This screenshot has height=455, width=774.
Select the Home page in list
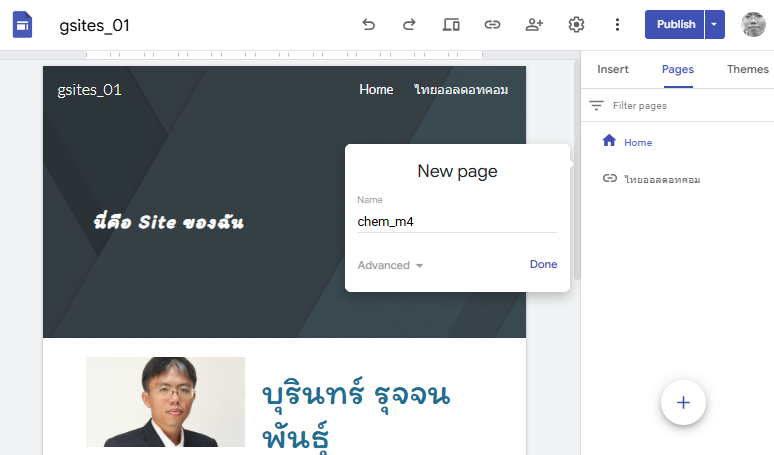[x=637, y=142]
